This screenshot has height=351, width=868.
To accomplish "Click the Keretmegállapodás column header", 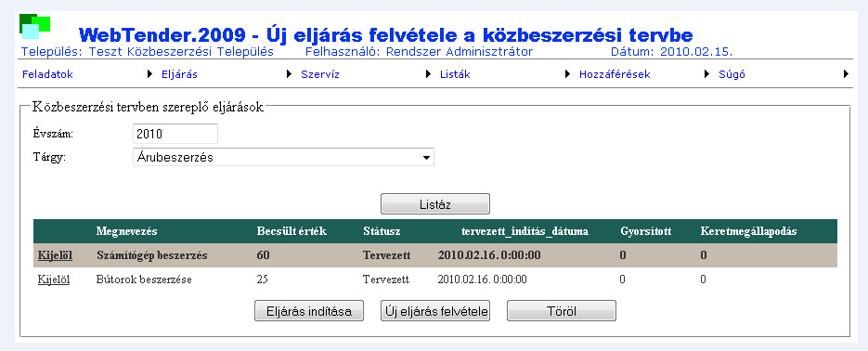I will click(748, 231).
